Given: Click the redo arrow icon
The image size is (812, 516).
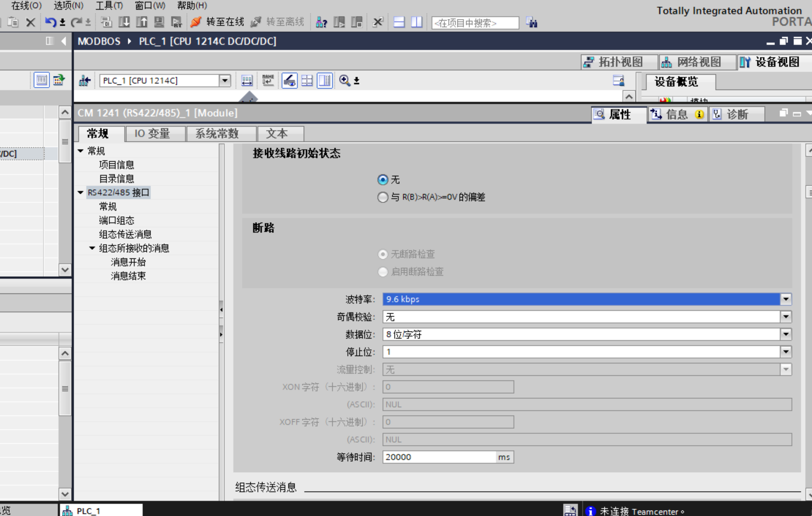Looking at the screenshot, I should 76,22.
